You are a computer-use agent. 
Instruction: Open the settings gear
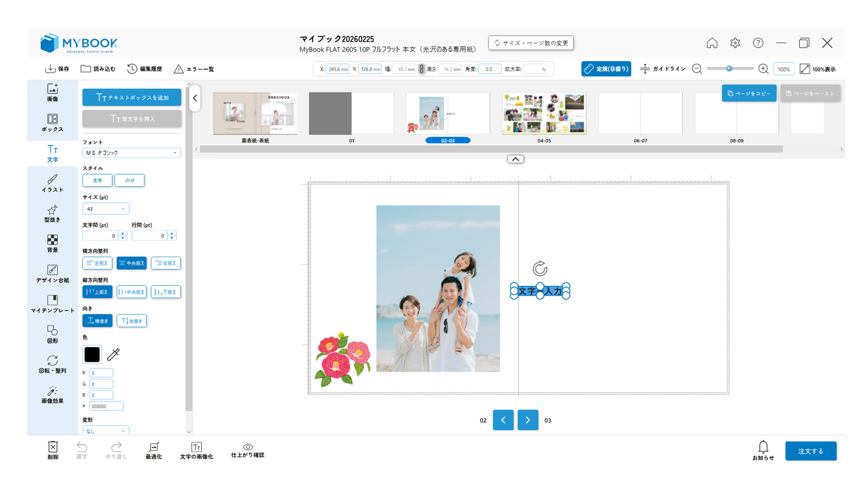click(x=735, y=43)
